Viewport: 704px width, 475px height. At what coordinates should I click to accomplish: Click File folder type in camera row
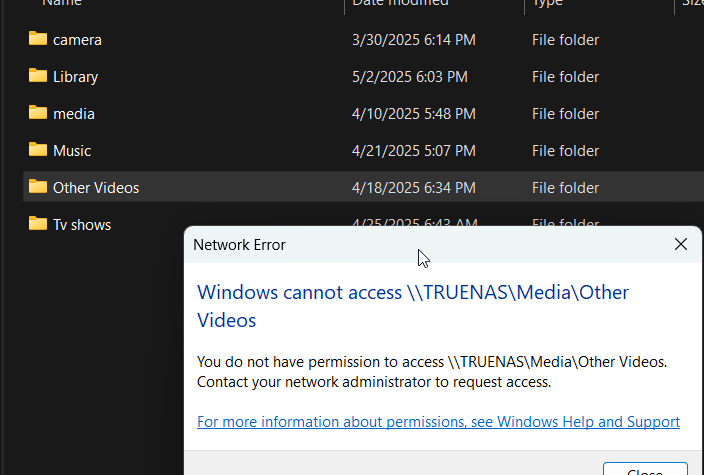(565, 40)
